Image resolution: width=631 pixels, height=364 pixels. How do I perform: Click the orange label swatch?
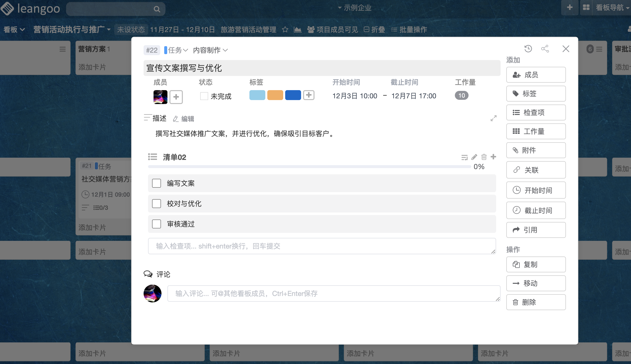tap(275, 95)
